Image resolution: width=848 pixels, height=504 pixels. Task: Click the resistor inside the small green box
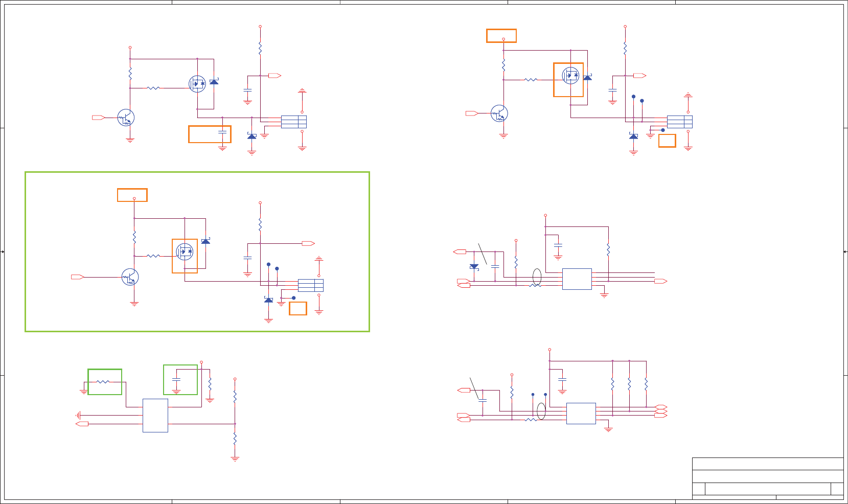103,382
